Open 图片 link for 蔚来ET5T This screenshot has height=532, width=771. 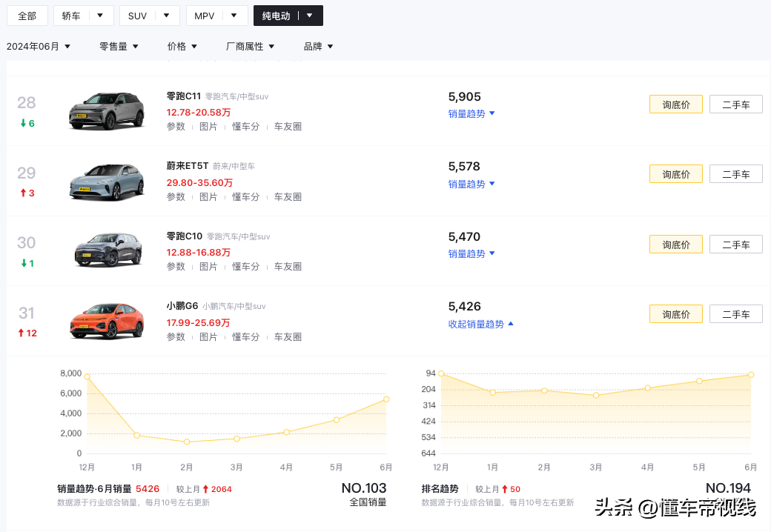pyautogui.click(x=208, y=196)
